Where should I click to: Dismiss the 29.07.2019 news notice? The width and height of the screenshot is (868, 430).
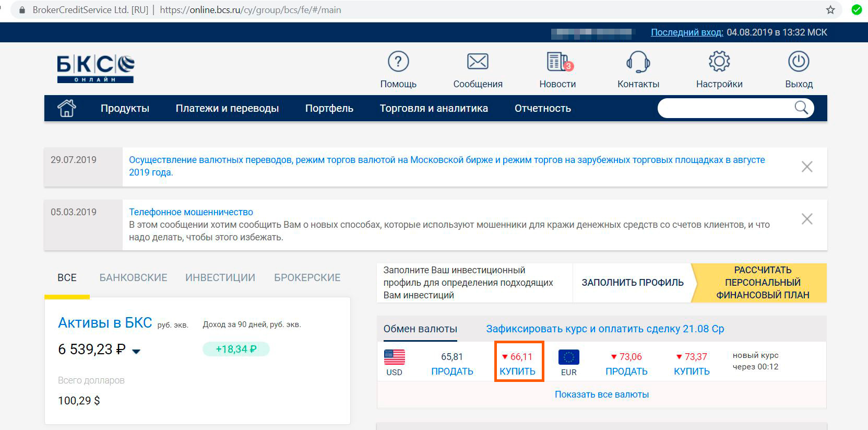click(x=807, y=167)
